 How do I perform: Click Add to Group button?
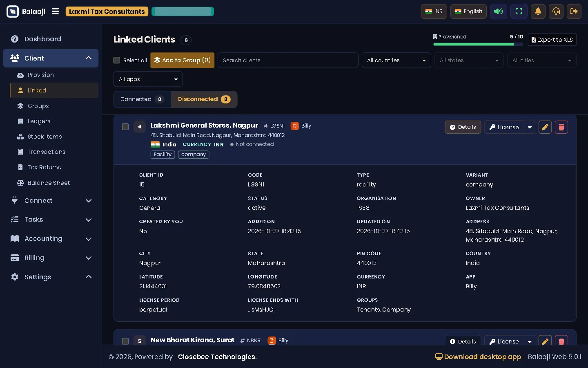point(183,60)
